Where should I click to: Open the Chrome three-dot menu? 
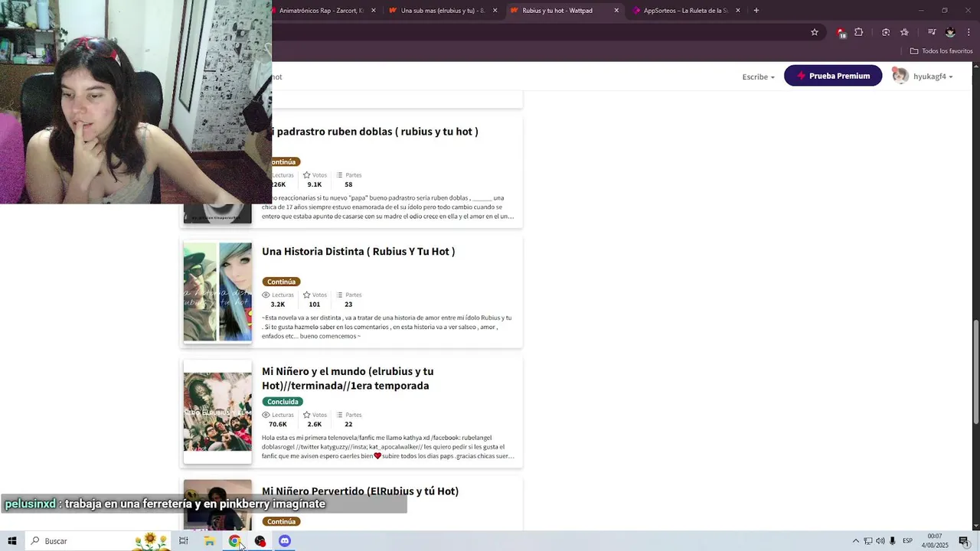(x=969, y=32)
